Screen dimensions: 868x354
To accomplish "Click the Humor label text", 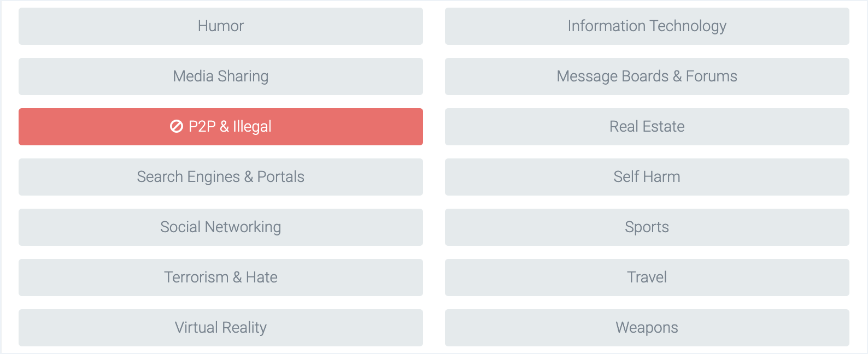I will (x=221, y=26).
